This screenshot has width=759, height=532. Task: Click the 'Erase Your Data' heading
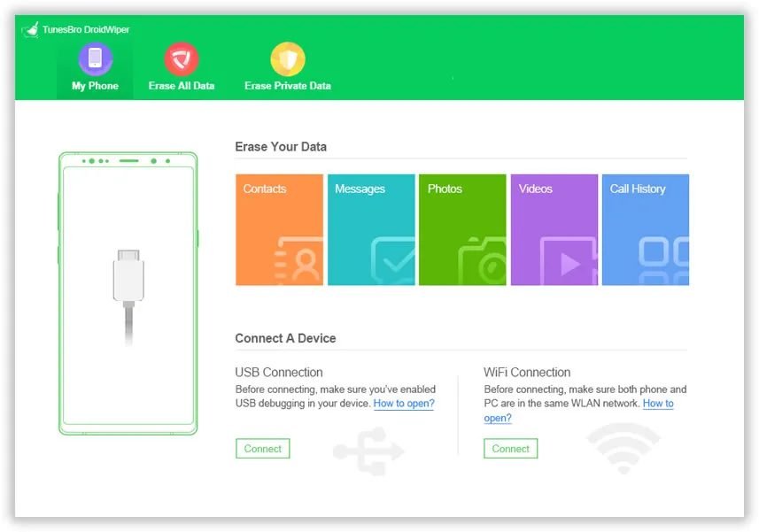click(x=281, y=147)
